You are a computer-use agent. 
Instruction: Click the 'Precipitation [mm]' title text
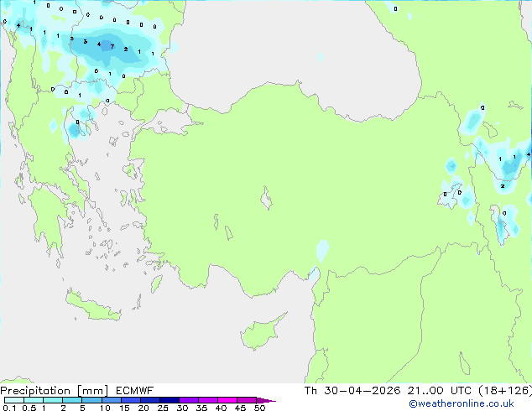(54, 391)
